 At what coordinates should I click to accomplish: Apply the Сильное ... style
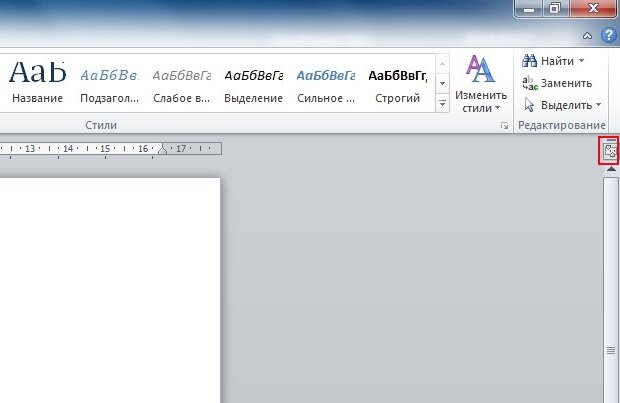tap(326, 83)
